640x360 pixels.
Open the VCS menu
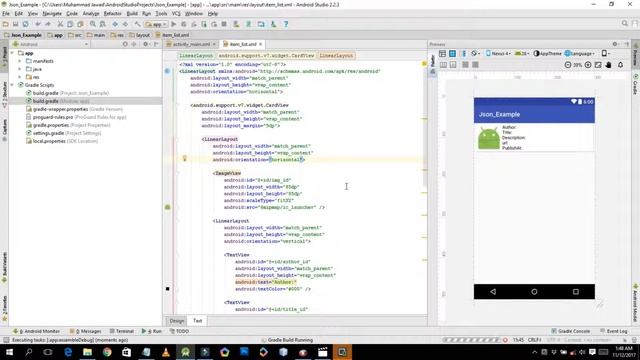(x=176, y=13)
